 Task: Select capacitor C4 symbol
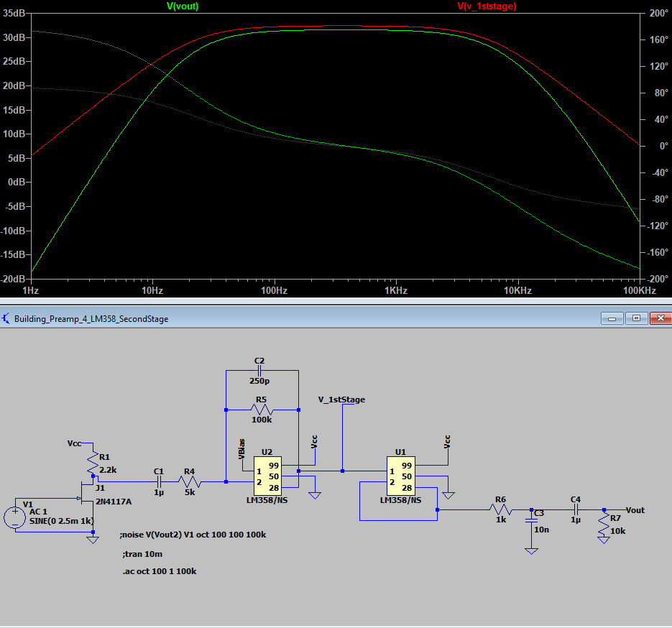(576, 509)
